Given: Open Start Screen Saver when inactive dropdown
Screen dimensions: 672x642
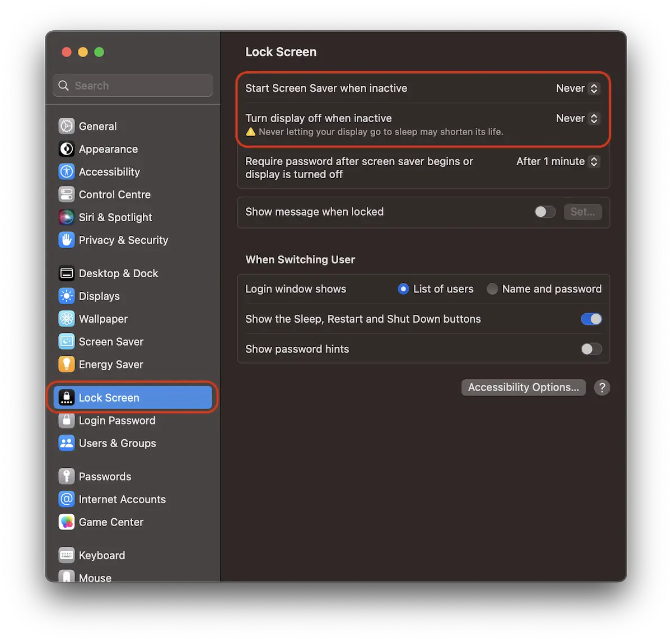Looking at the screenshot, I should (577, 89).
